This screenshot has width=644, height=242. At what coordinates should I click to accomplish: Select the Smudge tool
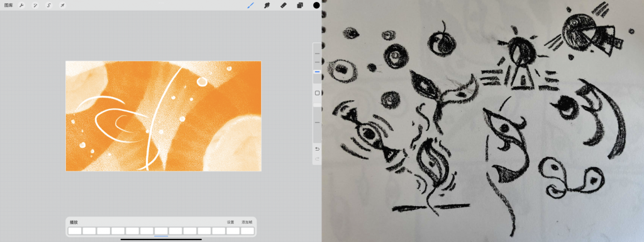(x=267, y=5)
